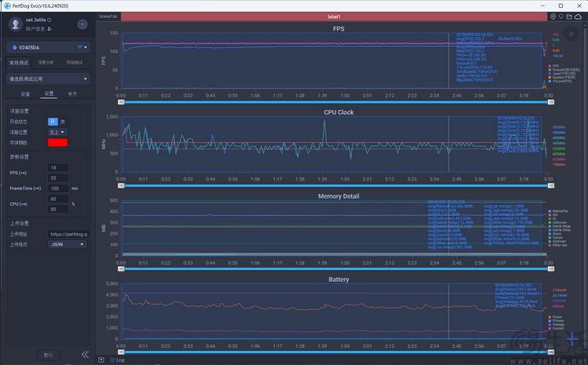The width and height of the screenshot is (588, 365).
Task: Click the 账户信息 account info link
Action: click(x=35, y=29)
